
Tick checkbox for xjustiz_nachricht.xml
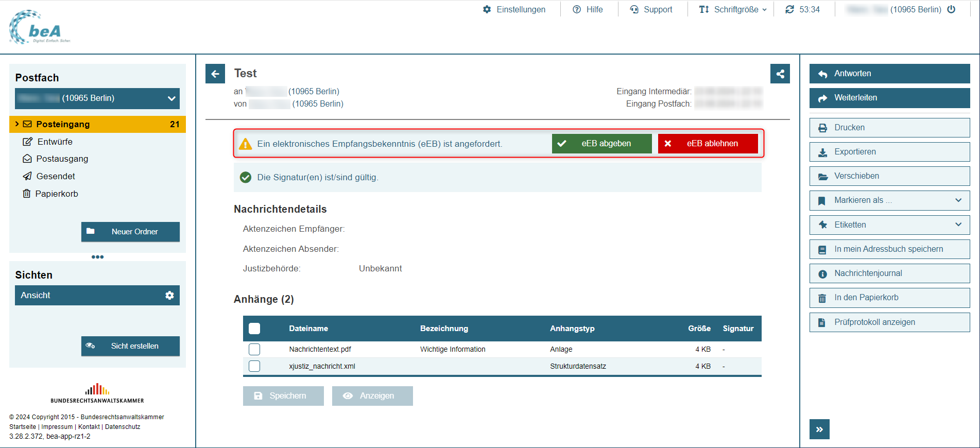click(x=254, y=366)
